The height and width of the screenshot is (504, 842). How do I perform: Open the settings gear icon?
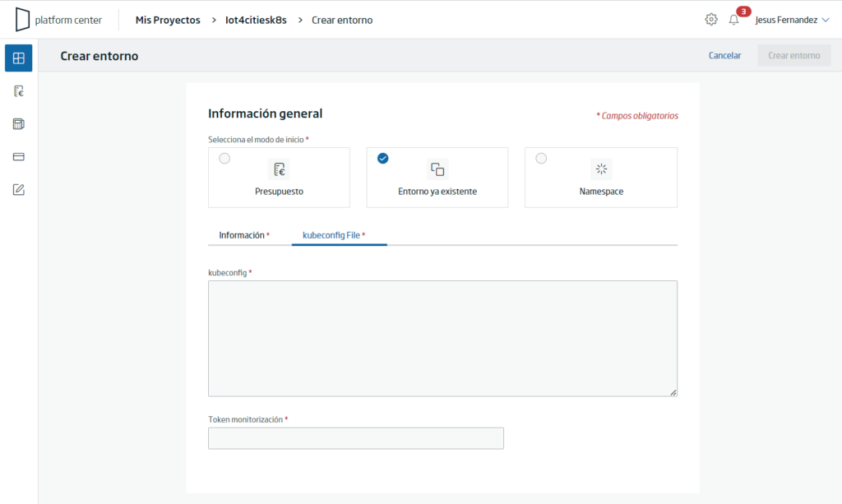[711, 20]
